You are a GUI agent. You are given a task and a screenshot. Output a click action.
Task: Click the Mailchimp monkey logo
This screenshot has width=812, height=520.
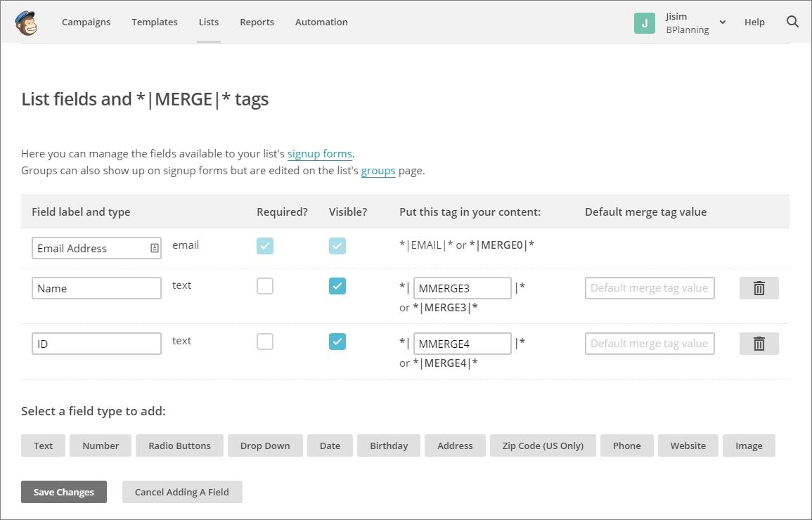point(26,22)
